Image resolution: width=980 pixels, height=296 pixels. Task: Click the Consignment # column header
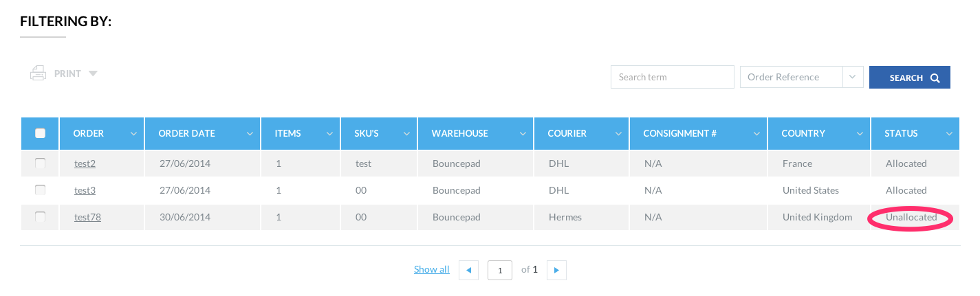coord(679,134)
